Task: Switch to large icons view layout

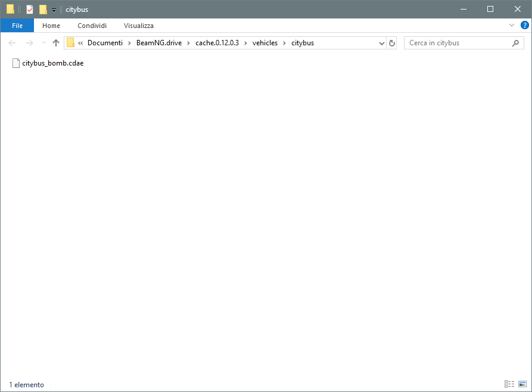Action: point(522,384)
